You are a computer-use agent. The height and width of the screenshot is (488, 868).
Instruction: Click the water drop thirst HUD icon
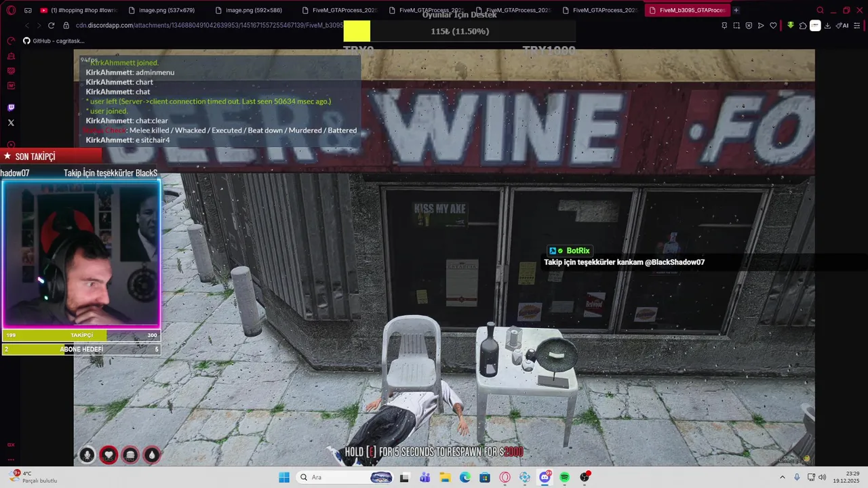coord(152,455)
